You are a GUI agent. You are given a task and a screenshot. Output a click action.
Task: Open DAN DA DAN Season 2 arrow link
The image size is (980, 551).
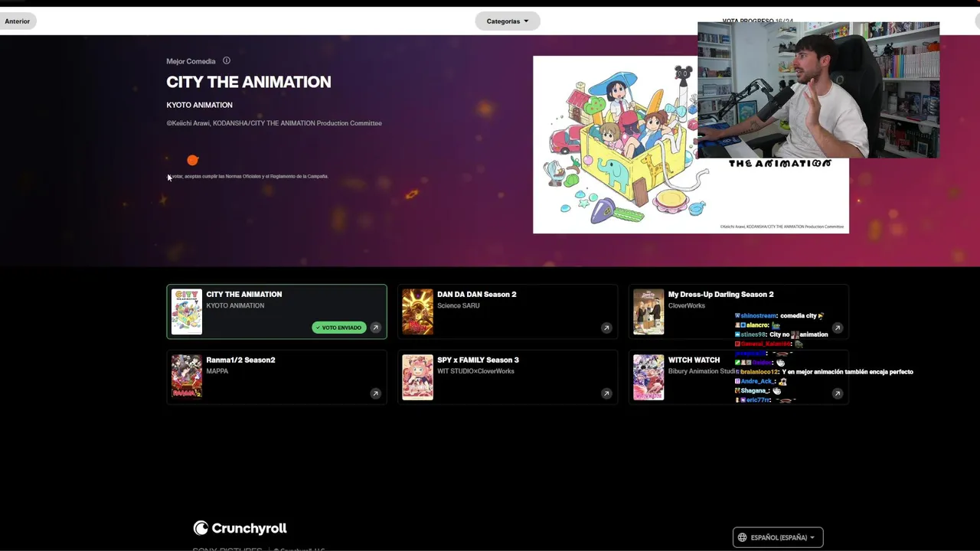606,328
